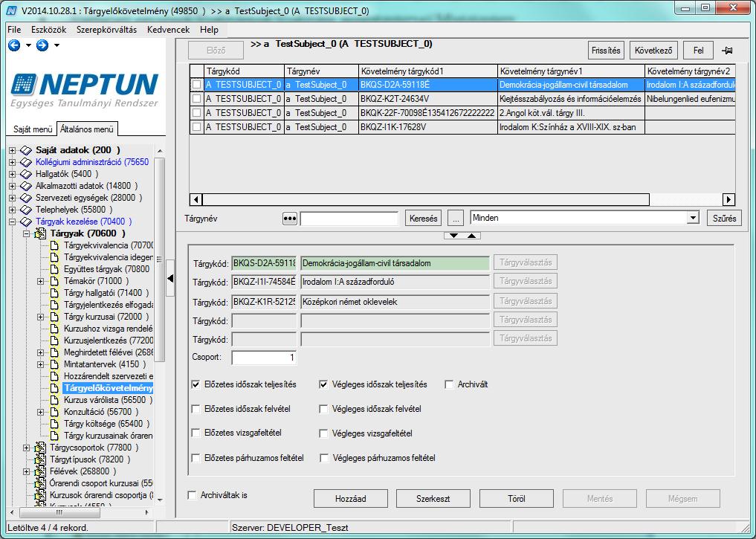
Task: Enable Végleges vizsgafeltétel checkbox
Action: 323,433
